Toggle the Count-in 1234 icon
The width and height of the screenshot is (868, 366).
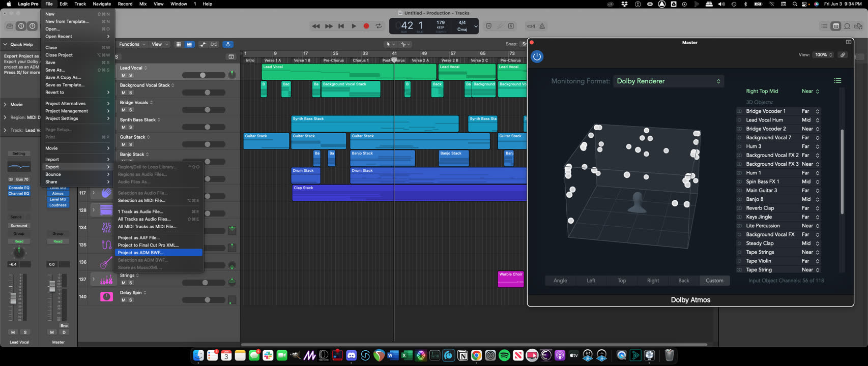[x=531, y=26]
